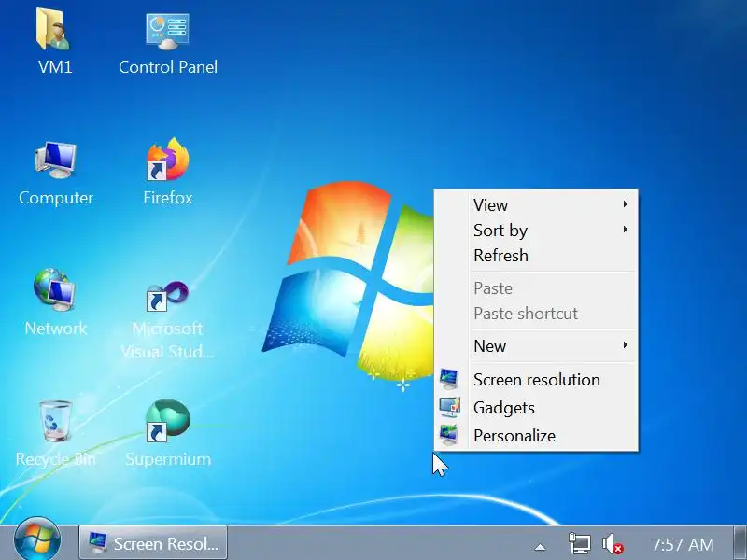Click the 7:57 AM clock
Screen dimensions: 747x560
coord(683,544)
